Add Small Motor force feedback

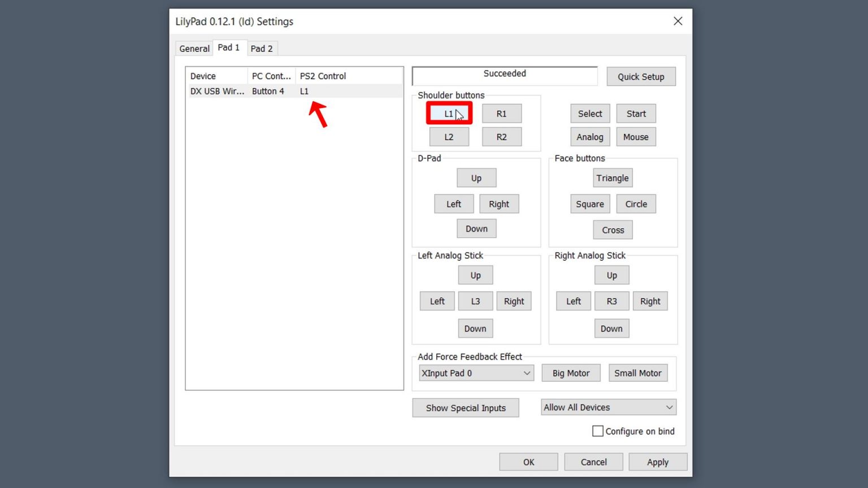637,373
